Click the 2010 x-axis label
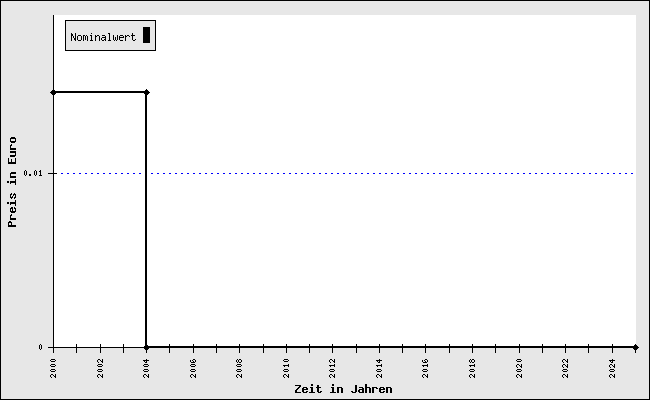Image resolution: width=650 pixels, height=400 pixels. (286, 368)
